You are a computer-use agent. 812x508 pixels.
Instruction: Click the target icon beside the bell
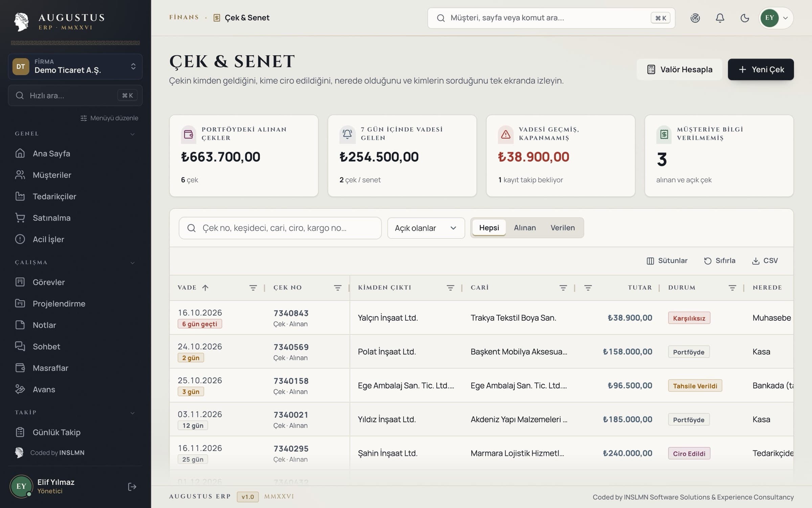tap(695, 18)
